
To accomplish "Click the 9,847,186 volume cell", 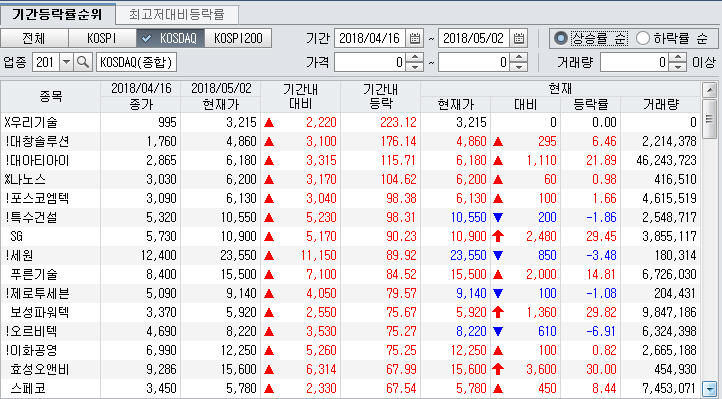I will 669,312.
